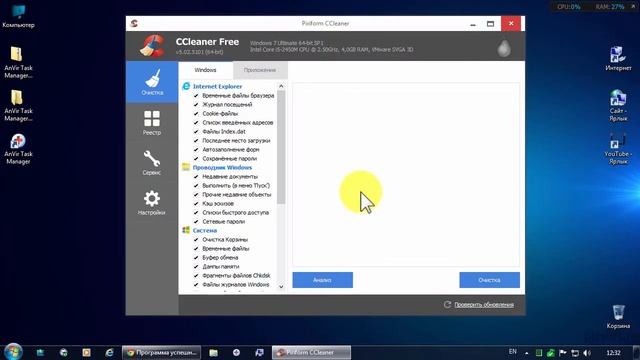Show hidden tray icons arrow

click(x=527, y=353)
